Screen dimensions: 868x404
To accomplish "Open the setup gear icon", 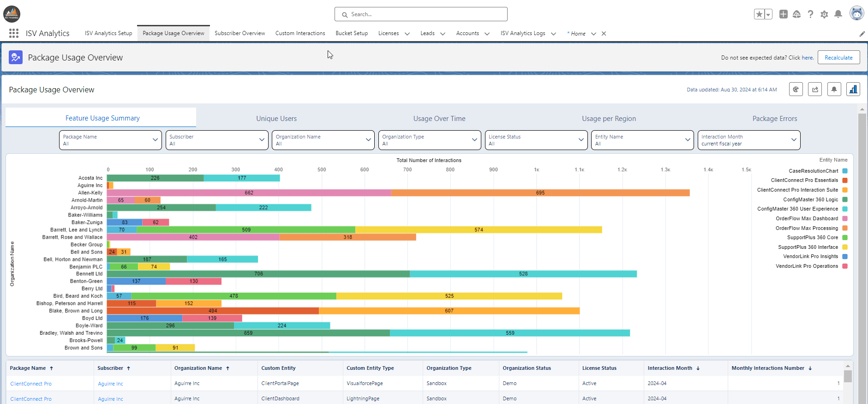I will tap(825, 14).
